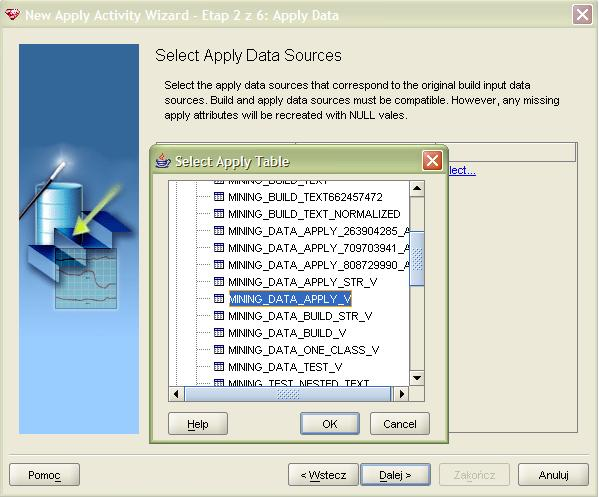Click the vertical scrollbar thumb in table list

417,258
